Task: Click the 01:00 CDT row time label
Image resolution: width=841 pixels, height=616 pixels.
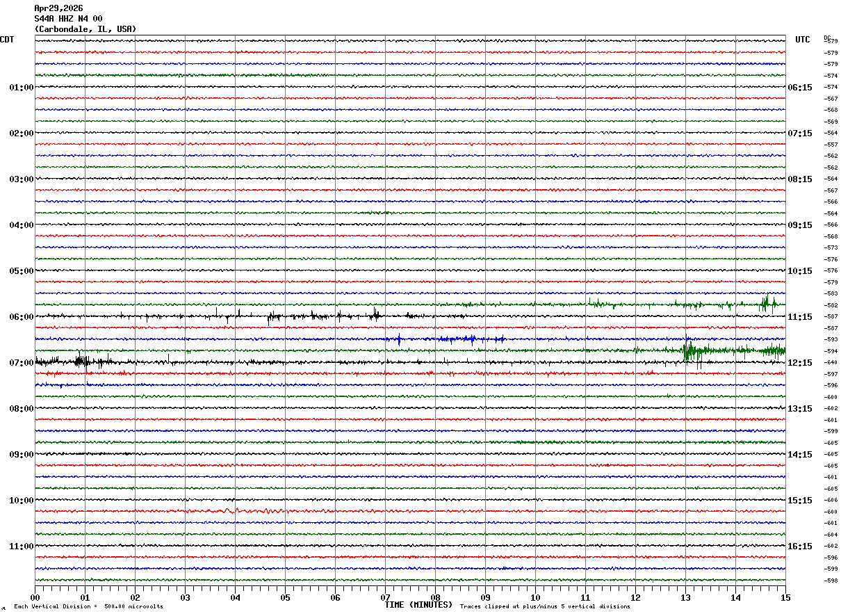Action: click(x=21, y=88)
